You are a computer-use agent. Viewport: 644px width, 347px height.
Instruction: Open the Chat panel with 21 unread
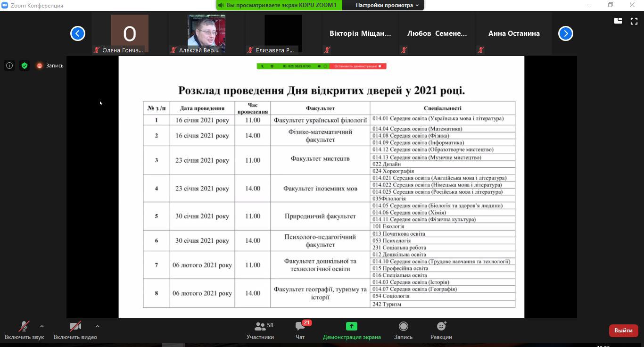pos(300,326)
